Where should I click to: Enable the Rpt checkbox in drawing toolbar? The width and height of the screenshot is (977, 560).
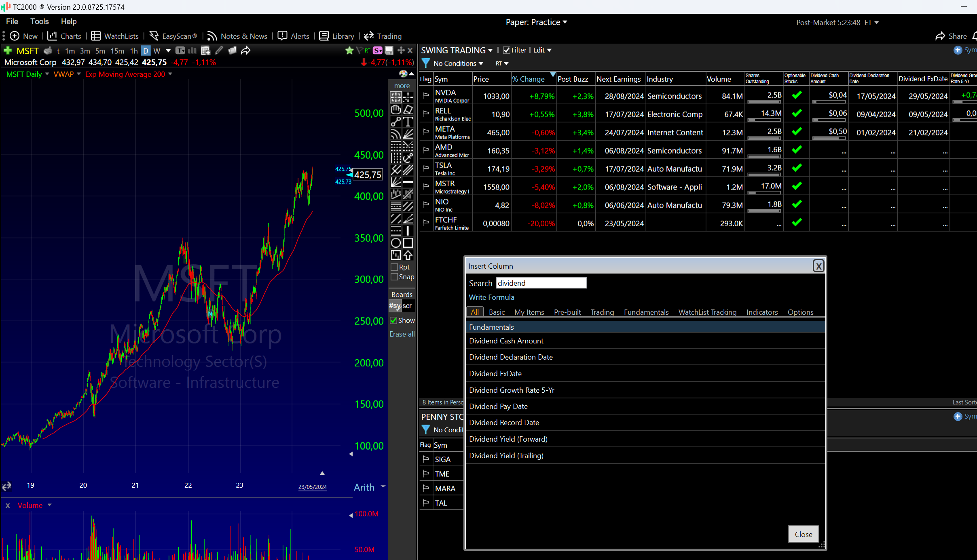point(394,267)
